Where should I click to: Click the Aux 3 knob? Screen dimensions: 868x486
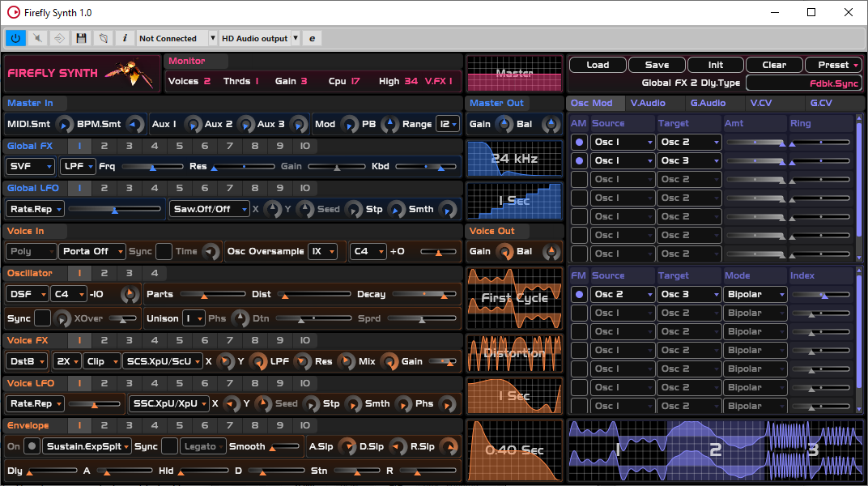coord(298,125)
